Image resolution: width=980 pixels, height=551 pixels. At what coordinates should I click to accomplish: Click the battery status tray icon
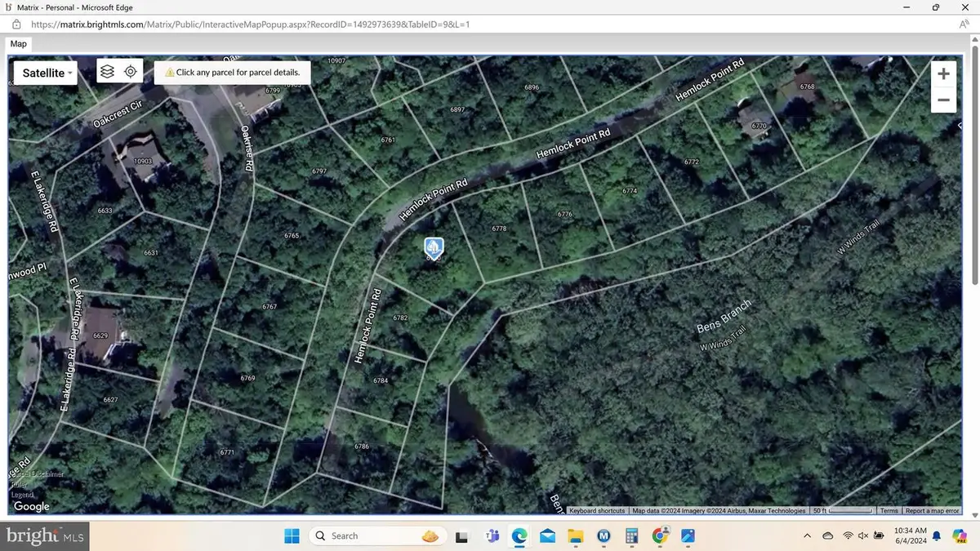point(879,535)
